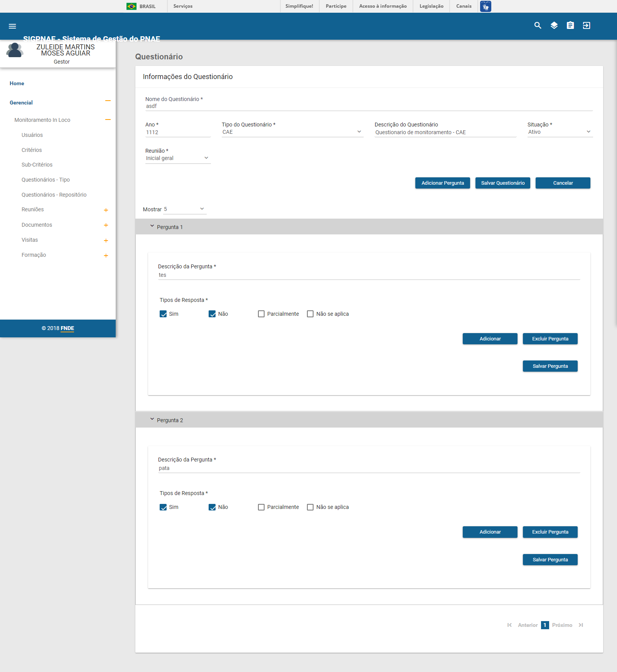Screen dimensions: 617x672
Task: Open the hamburger menu icon
Action: coord(12,26)
